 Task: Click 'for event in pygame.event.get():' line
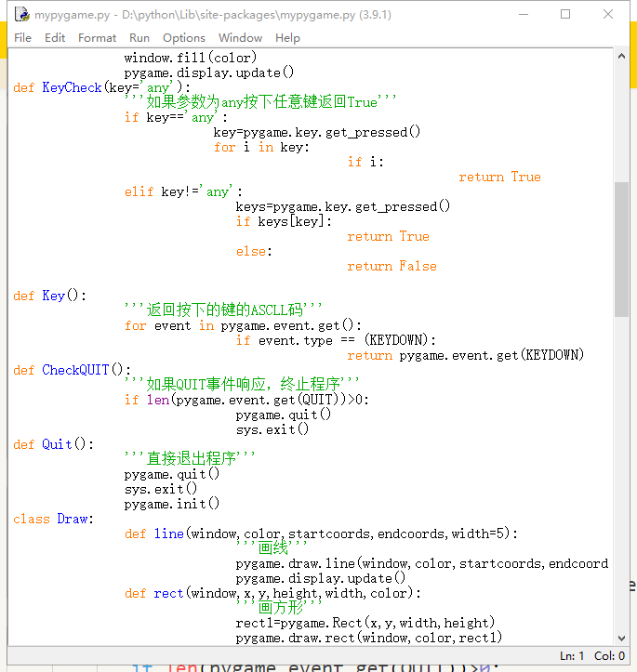pyautogui.click(x=243, y=325)
